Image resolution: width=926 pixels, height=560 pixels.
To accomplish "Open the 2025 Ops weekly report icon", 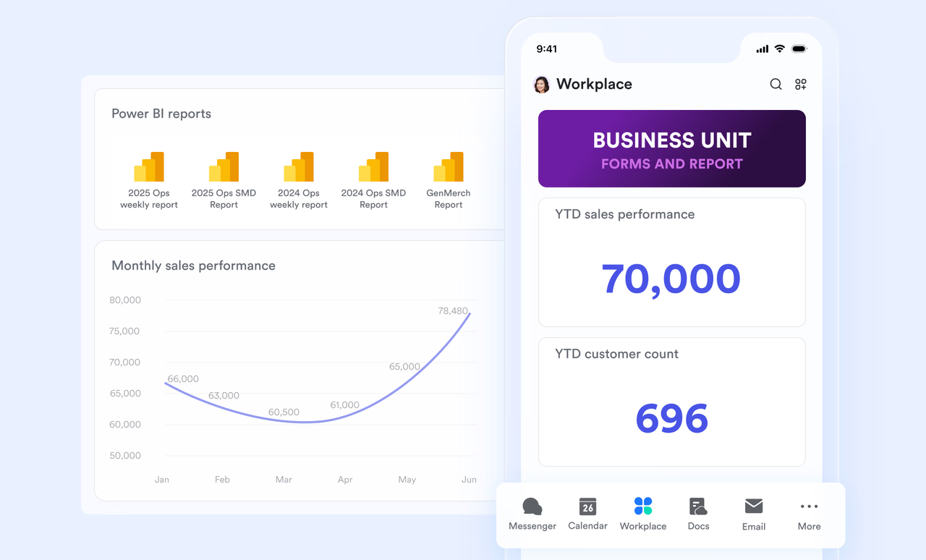I will pos(149,167).
